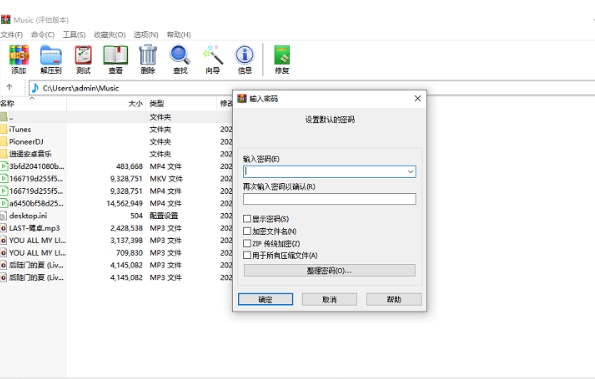Check the ZIP 传统加密(Z) option
595x379 pixels.
(247, 243)
